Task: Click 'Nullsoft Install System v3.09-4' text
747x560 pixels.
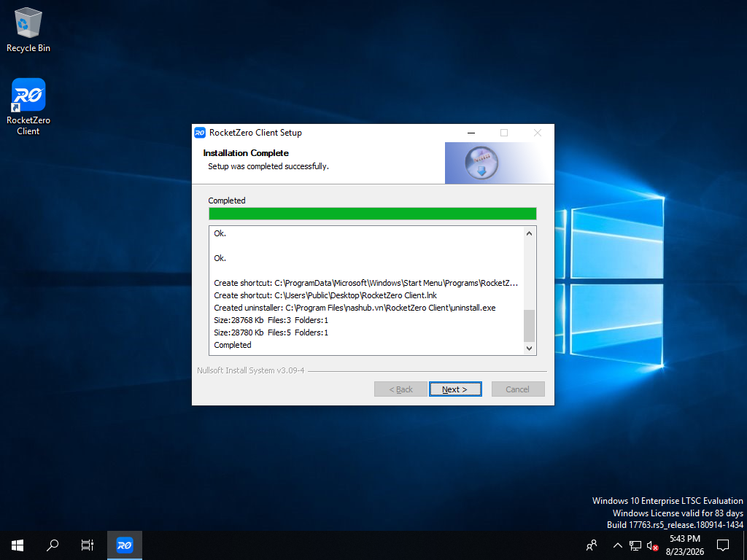Action: tap(251, 370)
